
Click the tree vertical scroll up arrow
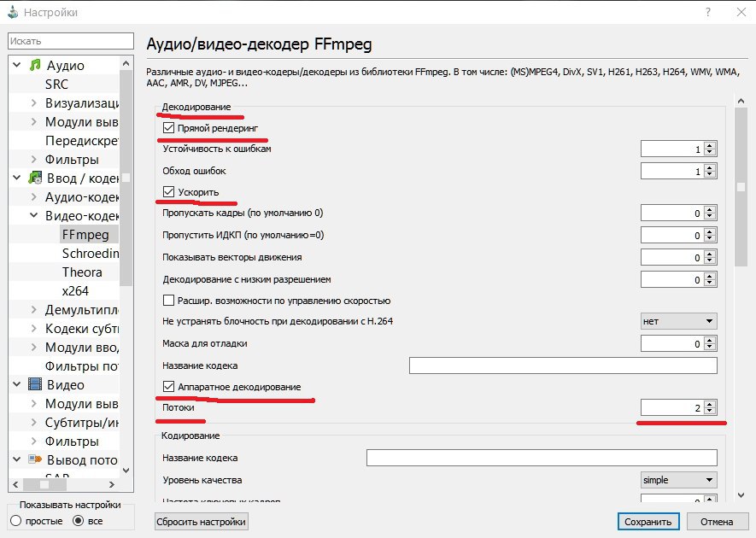coord(126,63)
